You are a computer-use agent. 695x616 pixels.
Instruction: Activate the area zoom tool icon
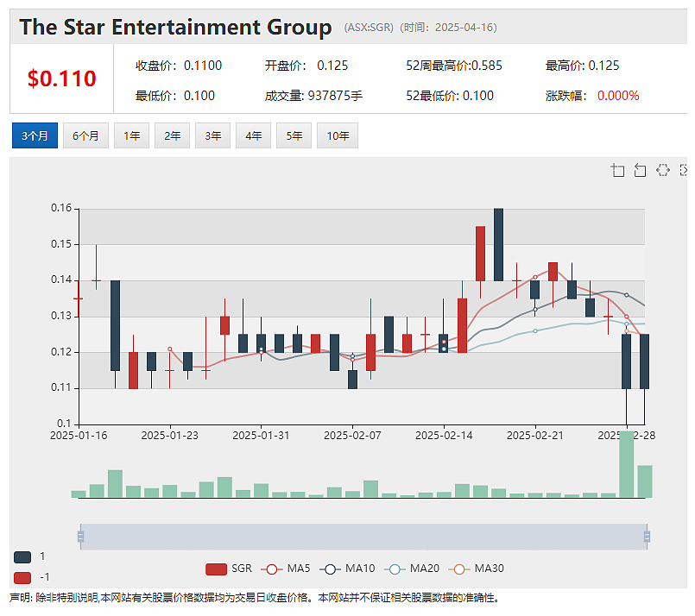point(617,170)
